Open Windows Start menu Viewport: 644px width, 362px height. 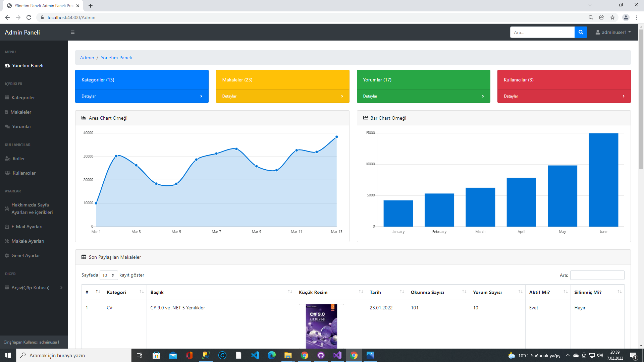8,355
